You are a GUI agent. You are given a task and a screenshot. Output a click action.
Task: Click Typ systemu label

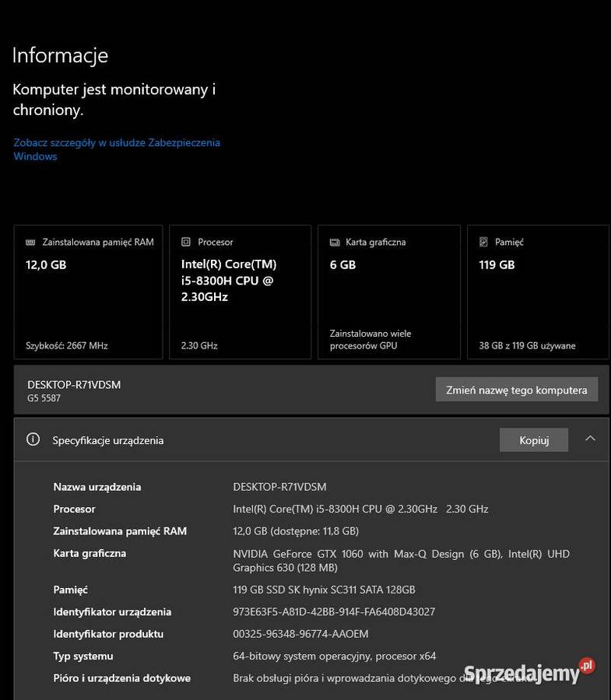83,656
